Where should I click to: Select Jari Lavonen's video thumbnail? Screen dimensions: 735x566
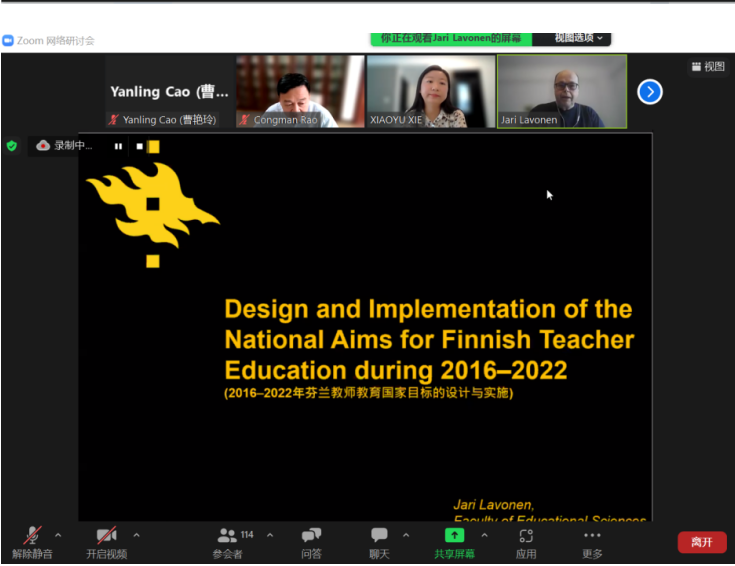pos(562,91)
